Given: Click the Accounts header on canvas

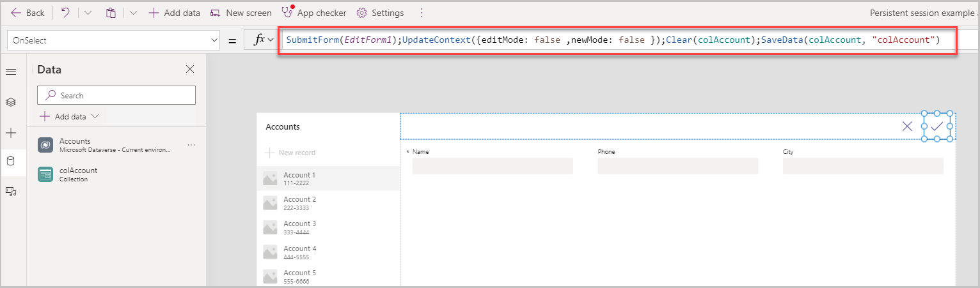Looking at the screenshot, I should click(x=283, y=127).
